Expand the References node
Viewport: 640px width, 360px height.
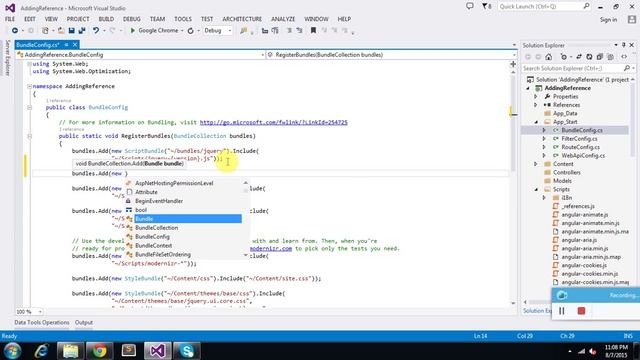coord(536,105)
